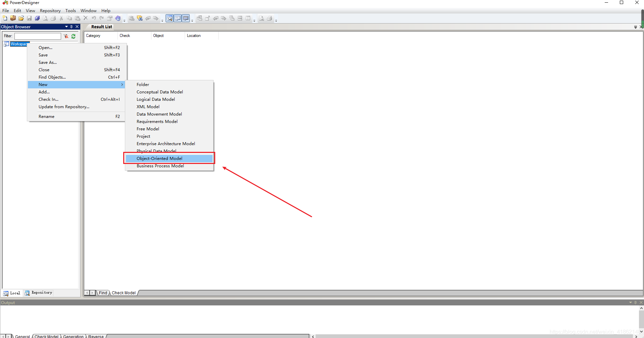
Task: Select Folder in the New submenu
Action: [170, 84]
